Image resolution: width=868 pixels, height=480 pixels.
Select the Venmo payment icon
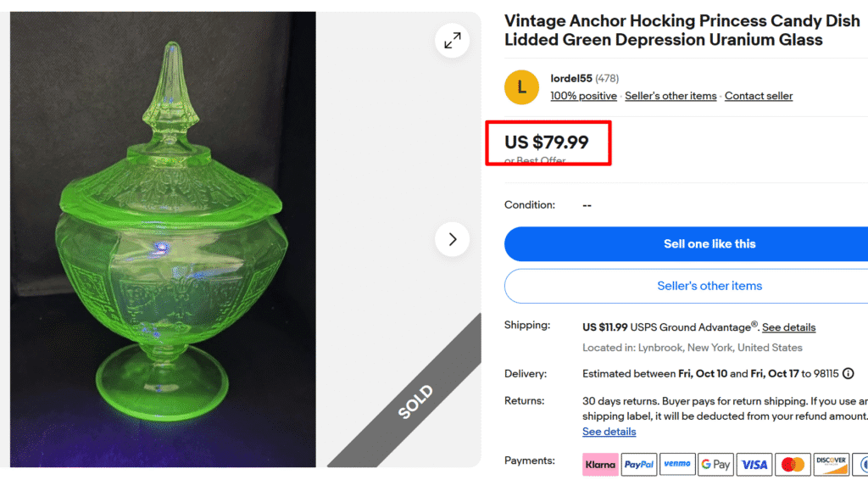click(x=677, y=464)
